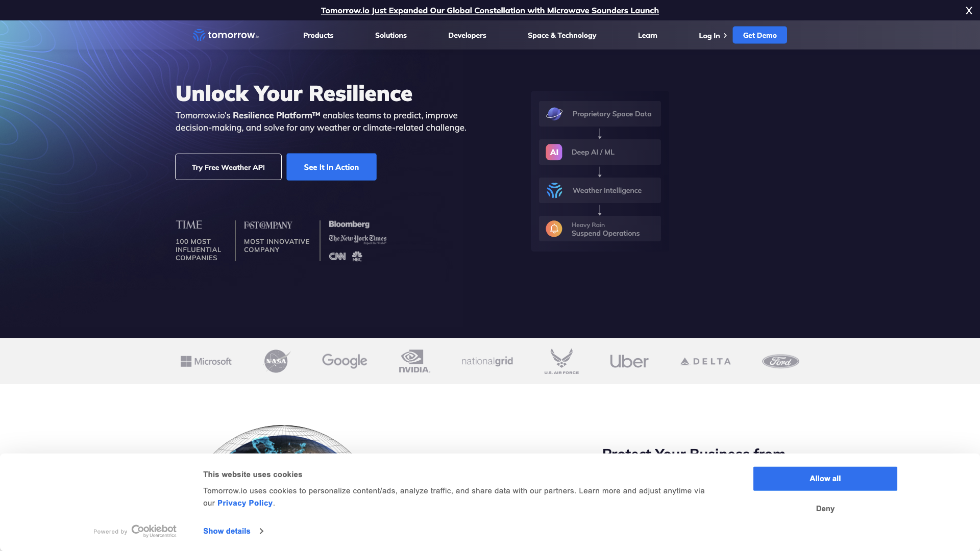This screenshot has width=980, height=551.
Task: Click Deny cookies option
Action: point(825,509)
